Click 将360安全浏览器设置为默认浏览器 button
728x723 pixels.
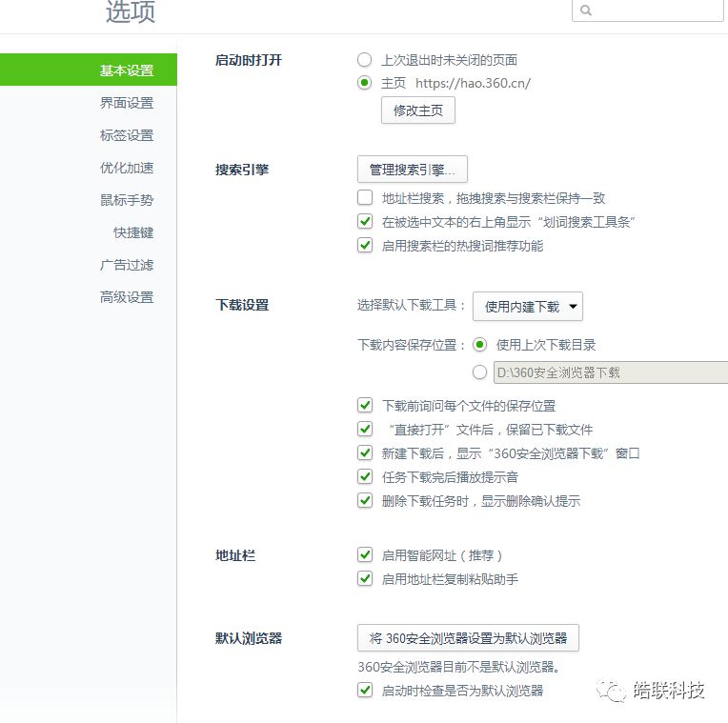tap(468, 637)
